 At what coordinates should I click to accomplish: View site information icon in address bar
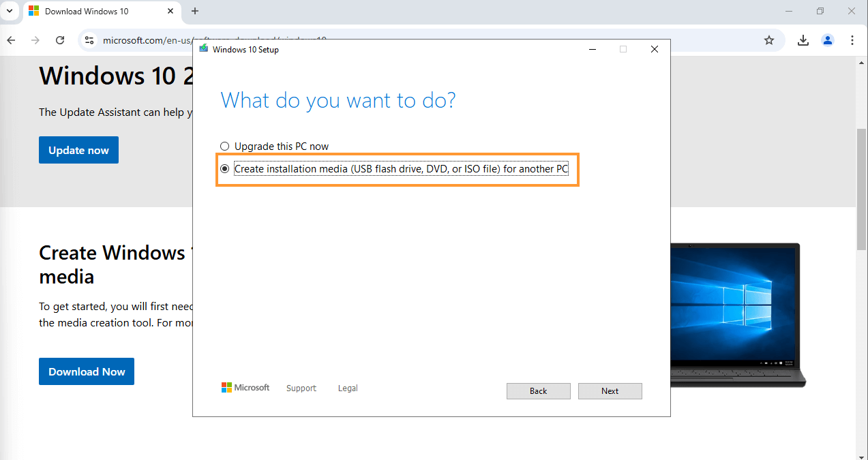[x=89, y=40]
